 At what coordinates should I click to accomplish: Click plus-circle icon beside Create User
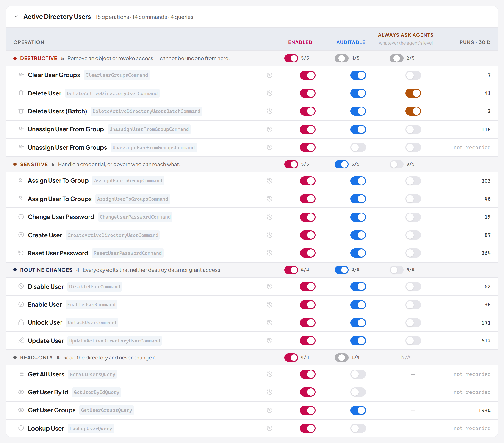(21, 235)
